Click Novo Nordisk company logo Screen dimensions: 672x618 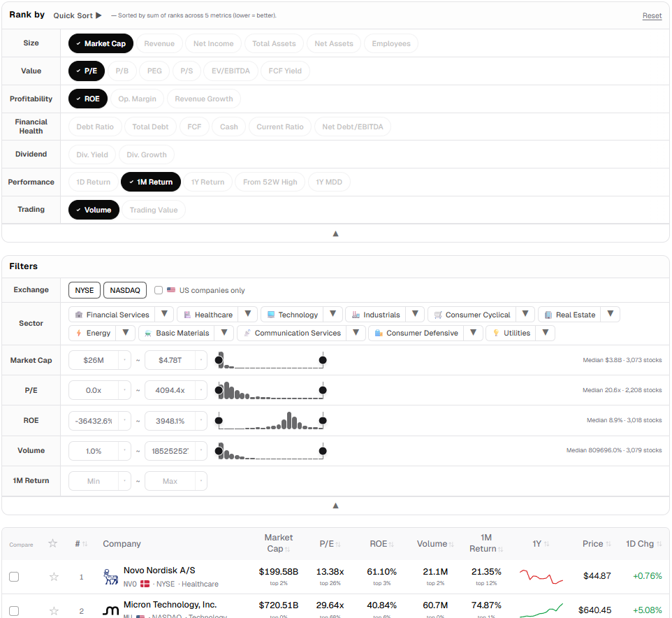pos(111,577)
